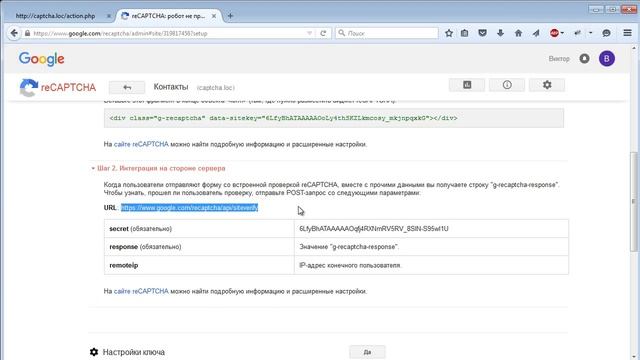Click the secret key value cell

coord(431,229)
